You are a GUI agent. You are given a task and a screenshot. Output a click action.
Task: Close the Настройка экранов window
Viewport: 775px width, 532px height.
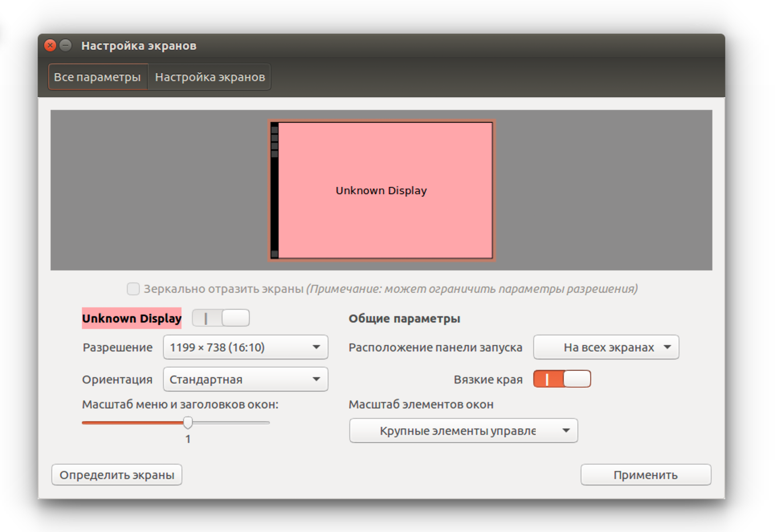point(50,45)
